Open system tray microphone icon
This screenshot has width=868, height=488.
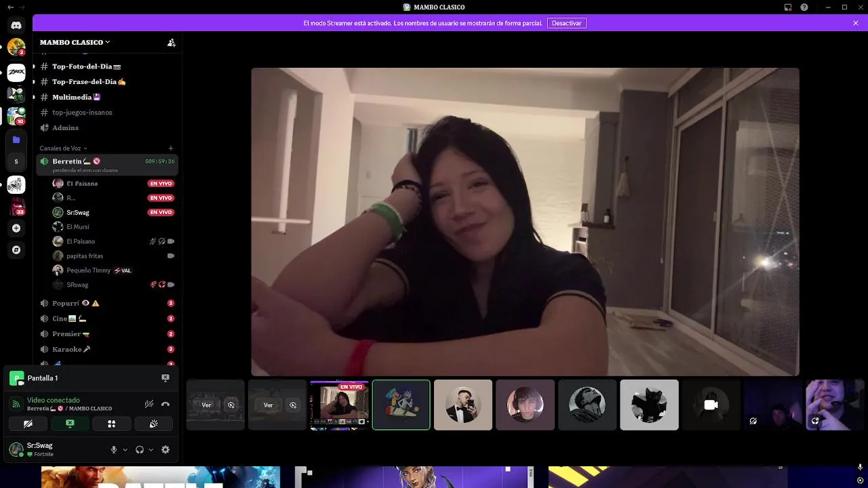point(860,467)
